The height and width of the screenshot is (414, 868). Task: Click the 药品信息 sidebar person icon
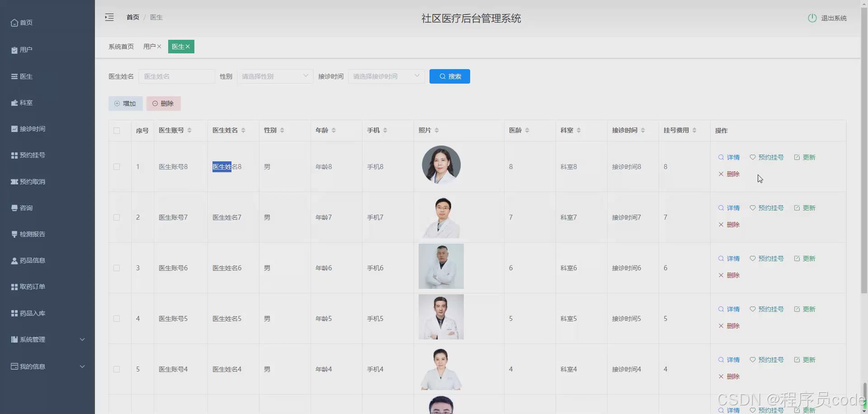click(x=14, y=260)
